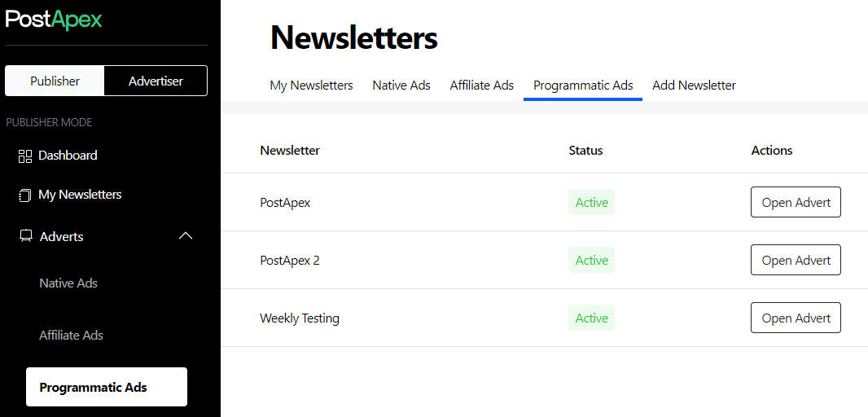The height and width of the screenshot is (417, 868).
Task: Select Native Ads in sidebar
Action: [x=68, y=283]
